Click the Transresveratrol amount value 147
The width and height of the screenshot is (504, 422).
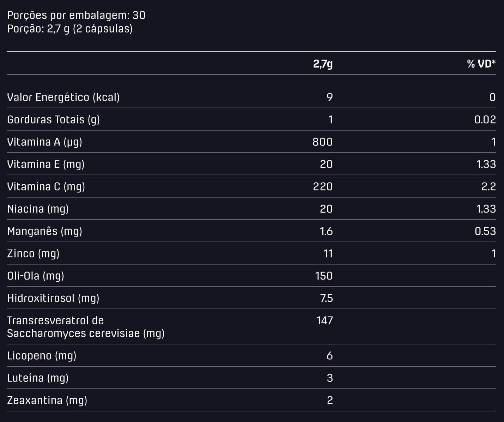pos(324,320)
